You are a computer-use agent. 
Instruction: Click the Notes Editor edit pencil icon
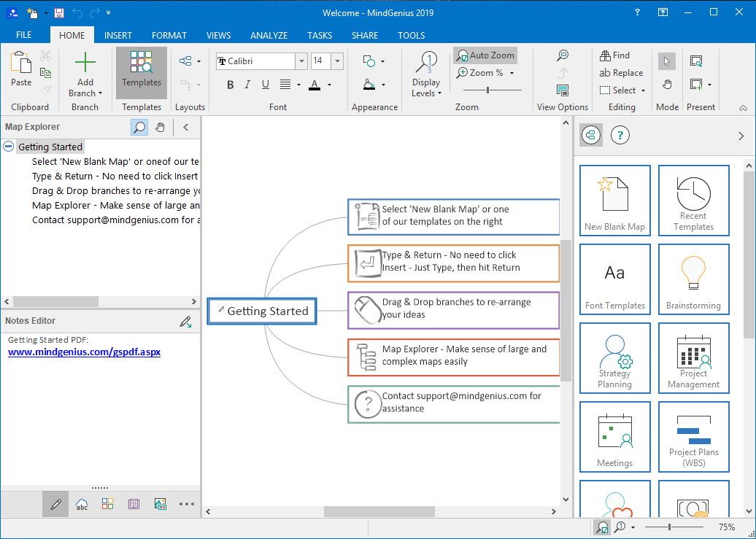point(185,322)
